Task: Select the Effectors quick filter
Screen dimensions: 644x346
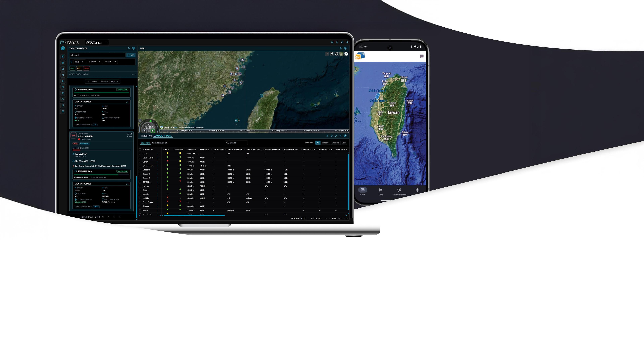Action: coord(335,143)
